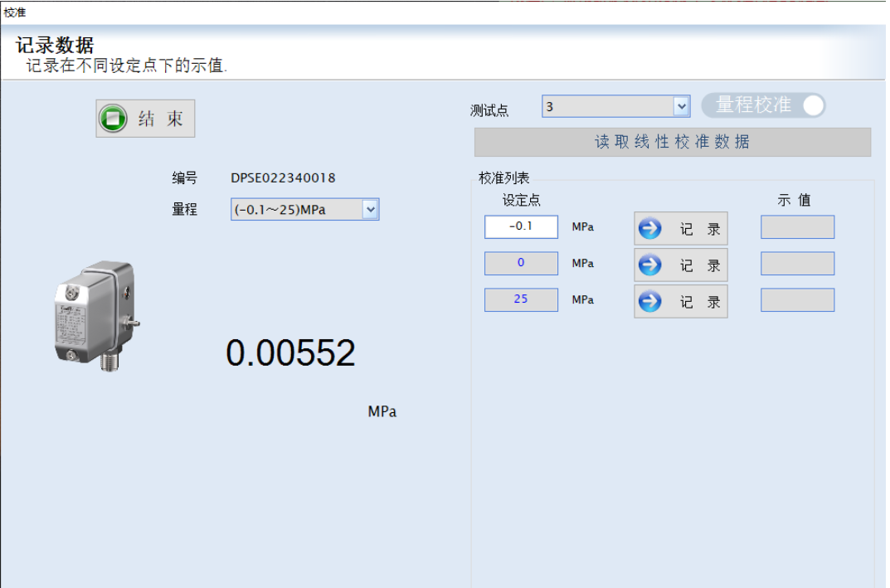Click the -0.1 setpoint input field
890x588 pixels.
[521, 226]
